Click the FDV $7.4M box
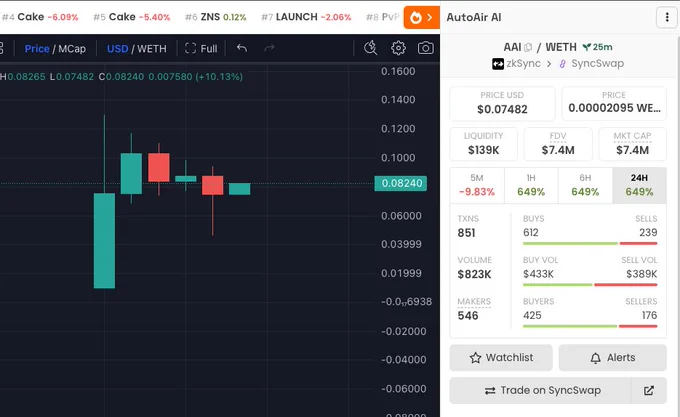The height and width of the screenshot is (417, 680). [558, 144]
